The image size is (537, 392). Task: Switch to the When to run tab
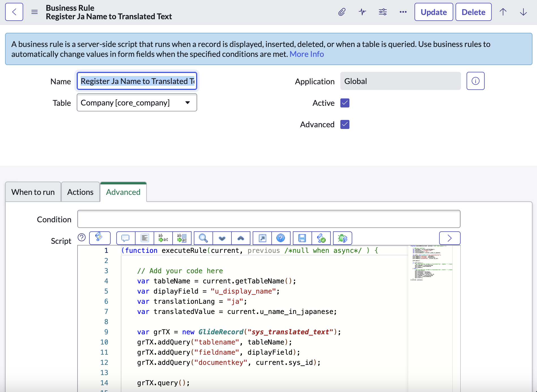(x=33, y=192)
